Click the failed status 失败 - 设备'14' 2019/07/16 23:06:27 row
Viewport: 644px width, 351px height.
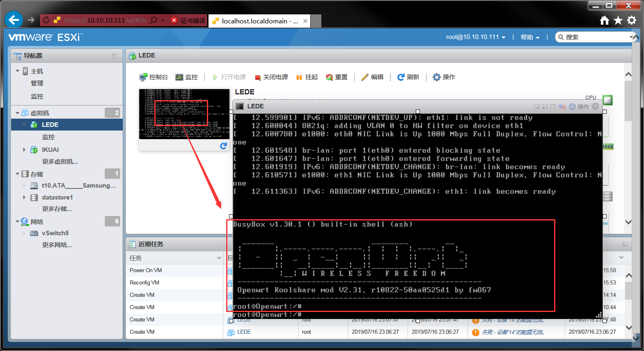(513, 332)
